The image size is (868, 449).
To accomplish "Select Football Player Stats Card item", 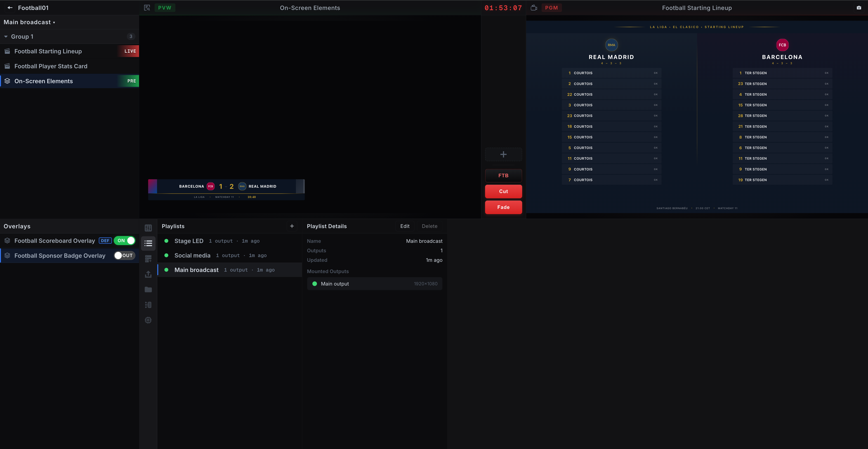I will [x=69, y=66].
